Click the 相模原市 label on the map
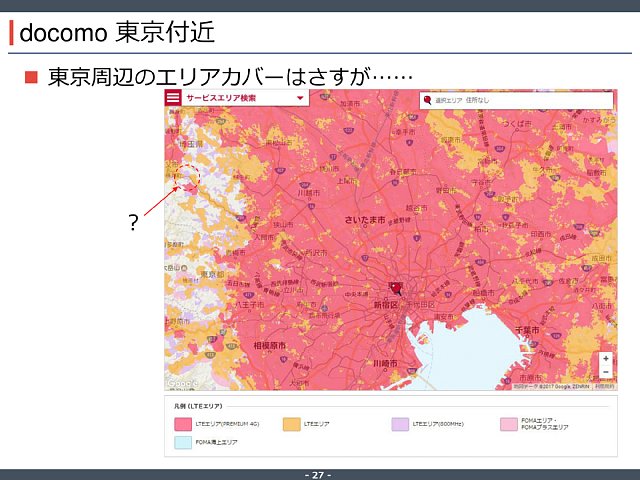Screen dimensions: 640x480 [x=270, y=346]
